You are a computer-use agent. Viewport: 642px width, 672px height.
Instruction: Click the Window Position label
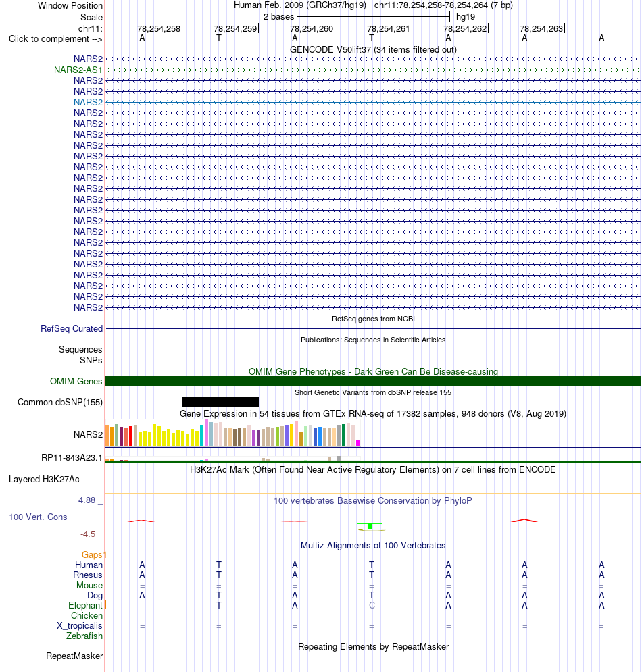(x=70, y=5)
